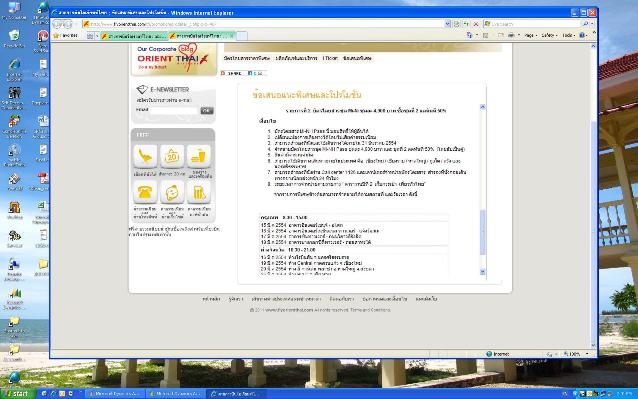
Task: Click the Print icon in IE command bar
Action: (x=511, y=36)
